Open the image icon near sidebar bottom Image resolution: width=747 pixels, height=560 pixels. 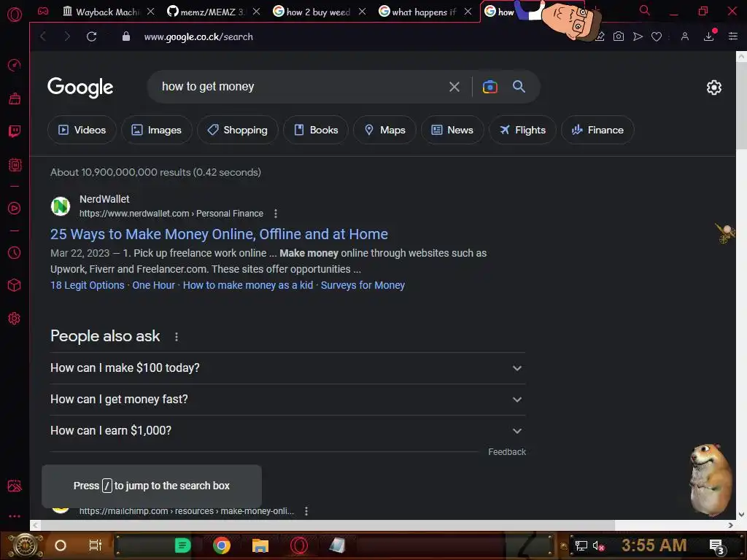[x=15, y=486]
